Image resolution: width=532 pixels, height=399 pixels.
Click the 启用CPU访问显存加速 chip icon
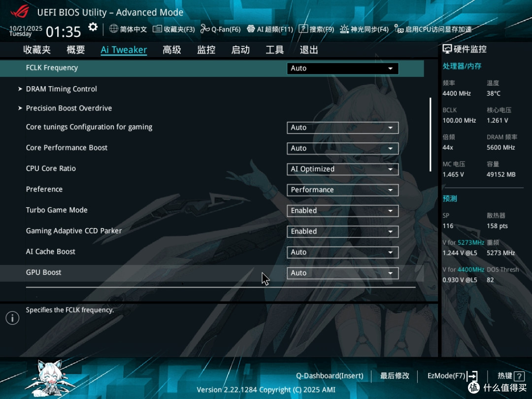(x=399, y=29)
